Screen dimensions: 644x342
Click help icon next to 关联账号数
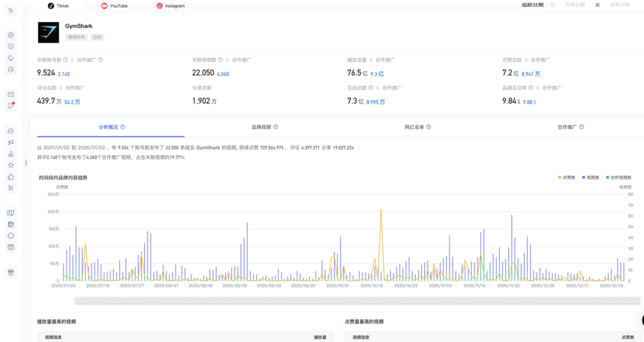pyautogui.click(x=66, y=60)
